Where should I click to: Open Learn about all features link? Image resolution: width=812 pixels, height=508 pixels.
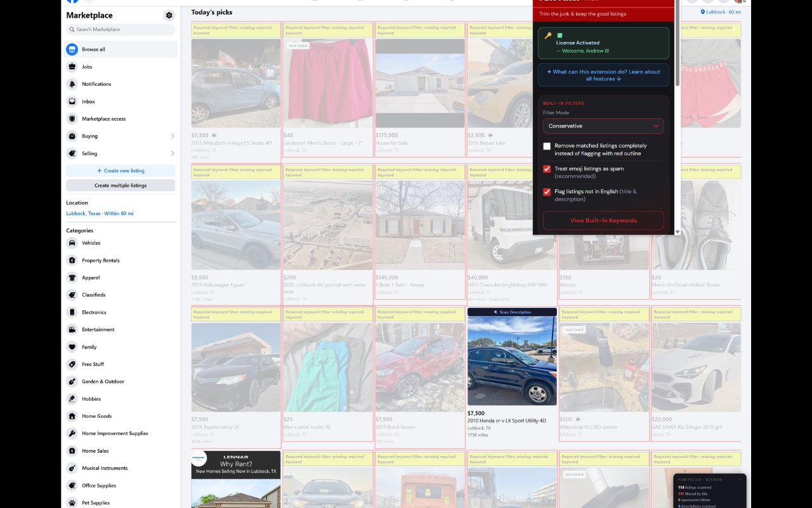coord(603,75)
